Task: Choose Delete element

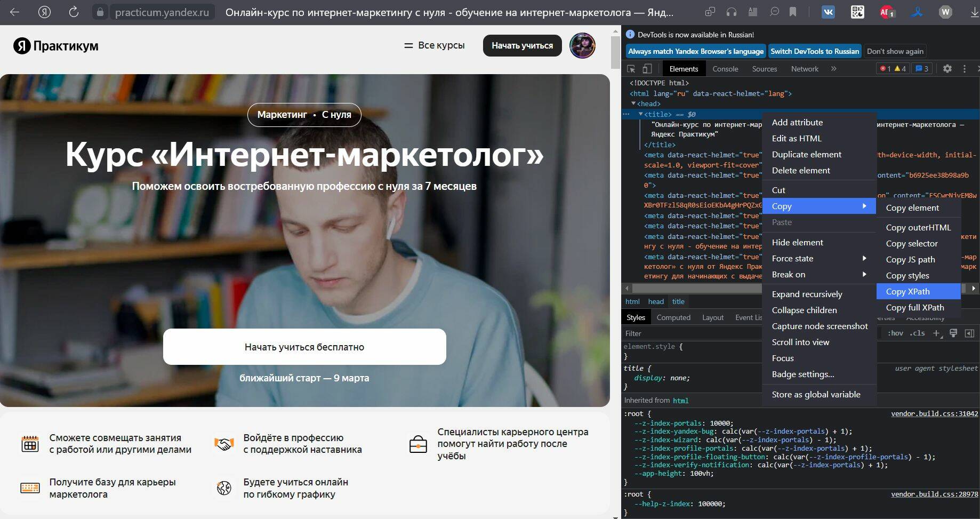Action: click(x=820, y=170)
